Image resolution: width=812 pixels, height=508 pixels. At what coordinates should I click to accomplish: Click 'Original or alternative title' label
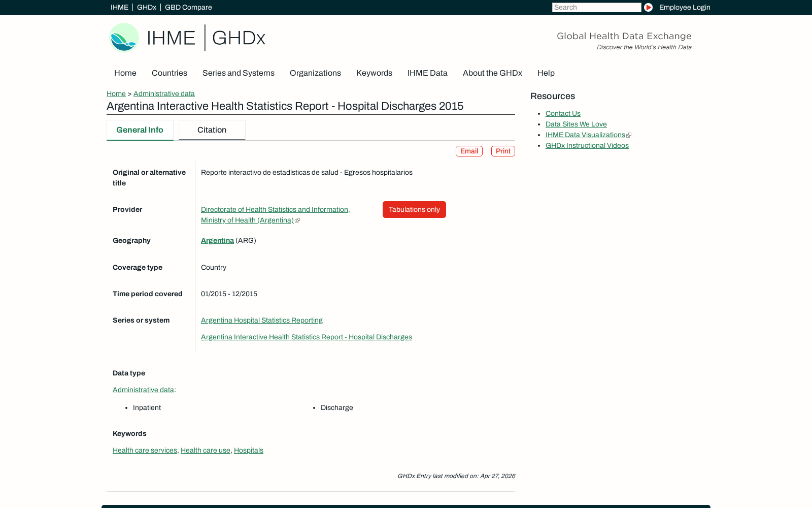pos(149,178)
